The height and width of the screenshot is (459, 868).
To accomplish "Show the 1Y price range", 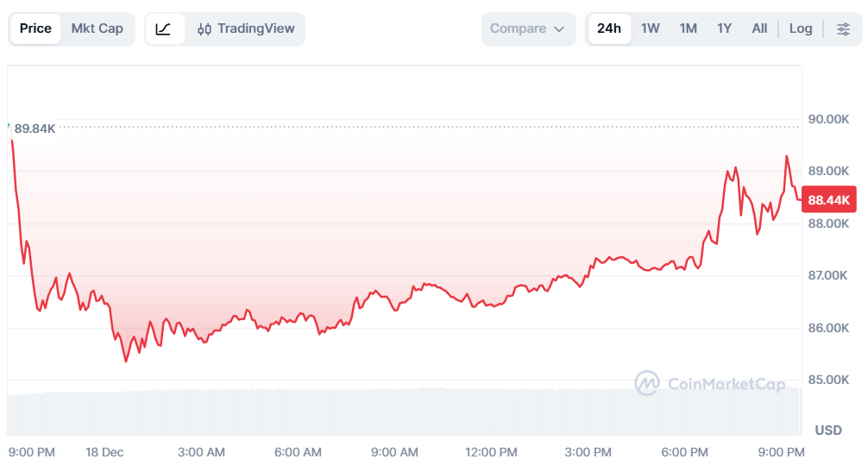I will coord(724,28).
